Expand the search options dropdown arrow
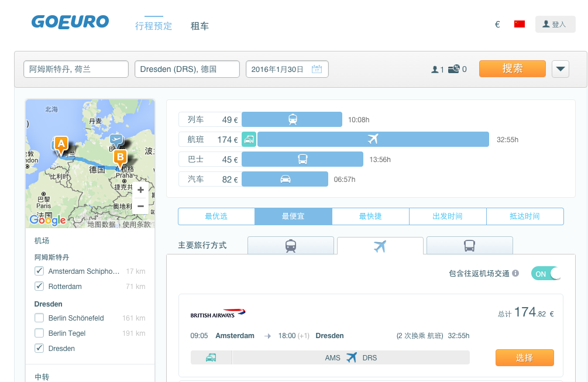This screenshot has height=382, width=588. click(561, 69)
